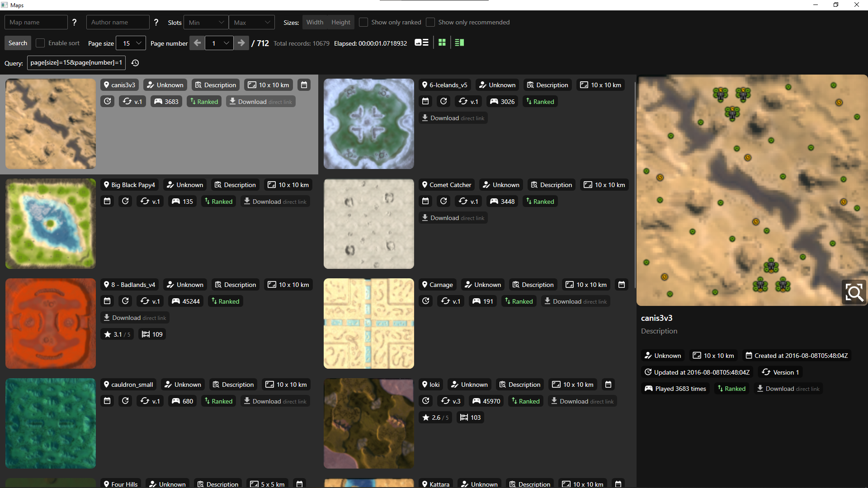Open Description of 6-Icelands_v5
868x488 pixels.
pyautogui.click(x=547, y=85)
